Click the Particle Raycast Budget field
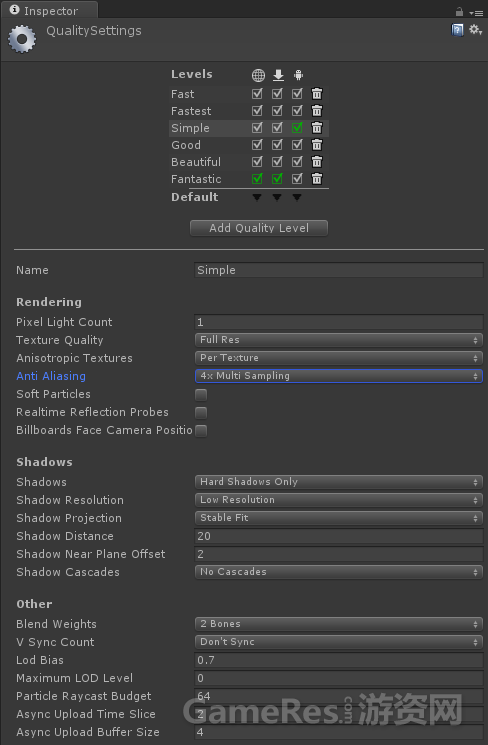488x745 pixels. pos(339,696)
